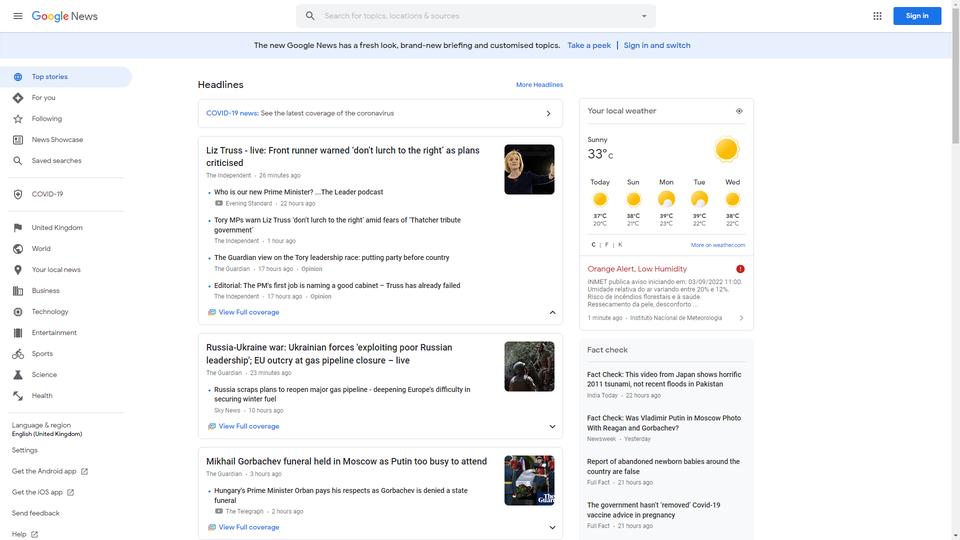Click the Saved searches magnifier icon
The height and width of the screenshot is (540, 960).
click(x=18, y=160)
